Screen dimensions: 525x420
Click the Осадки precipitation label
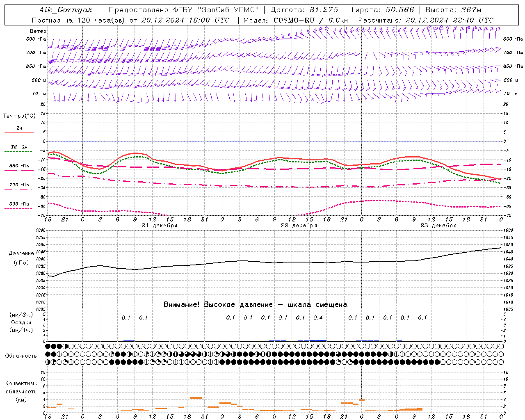(21, 322)
